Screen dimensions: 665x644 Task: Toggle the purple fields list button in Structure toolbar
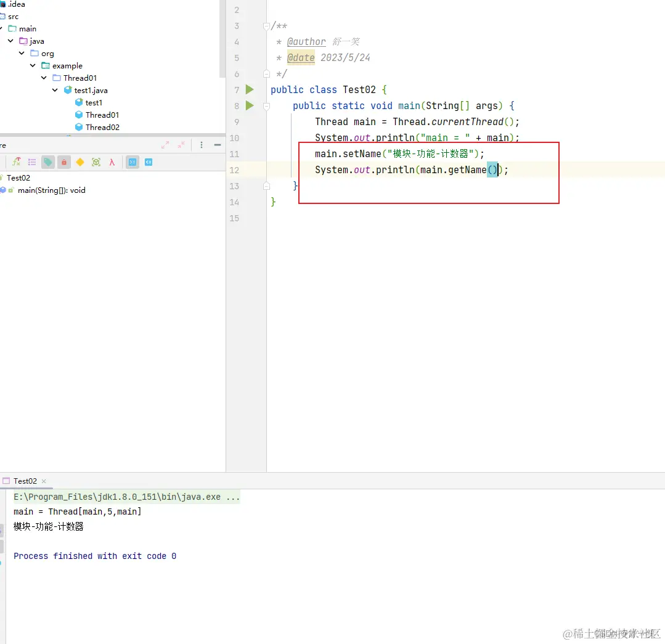32,162
